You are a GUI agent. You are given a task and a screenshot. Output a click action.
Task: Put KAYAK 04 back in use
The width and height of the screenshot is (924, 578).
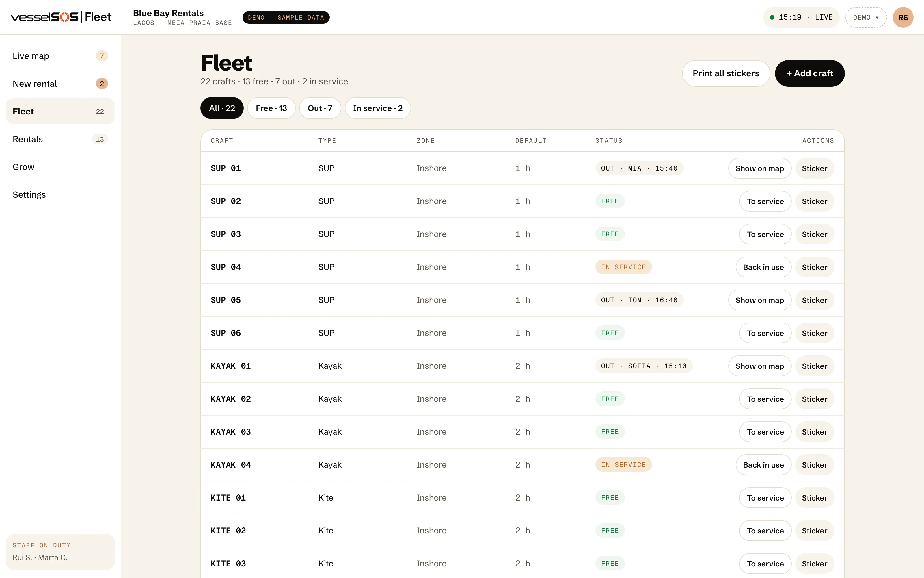coord(763,465)
